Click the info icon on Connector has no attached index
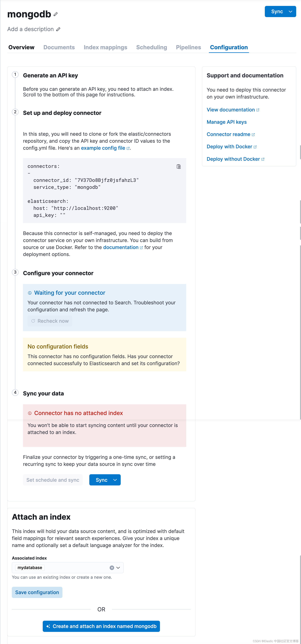The image size is (301, 644). [x=30, y=413]
